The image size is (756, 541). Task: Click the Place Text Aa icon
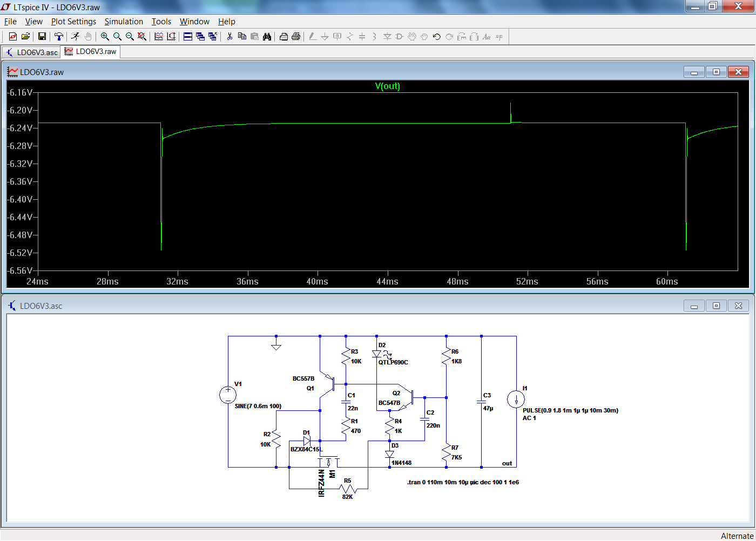coord(487,37)
